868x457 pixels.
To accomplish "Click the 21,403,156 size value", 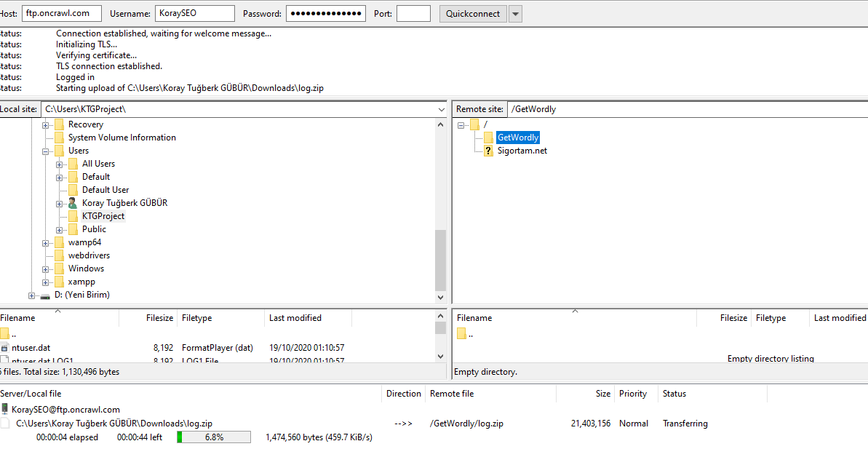I will pyautogui.click(x=591, y=424).
